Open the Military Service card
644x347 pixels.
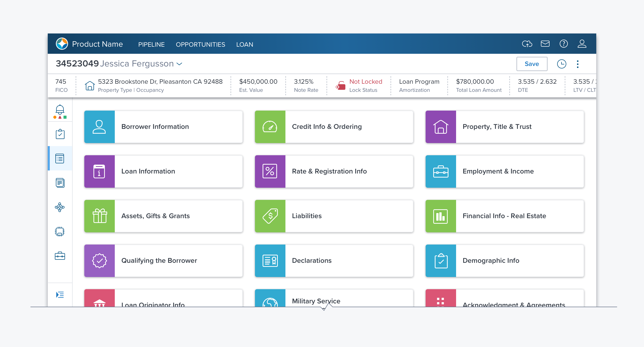tap(334, 298)
